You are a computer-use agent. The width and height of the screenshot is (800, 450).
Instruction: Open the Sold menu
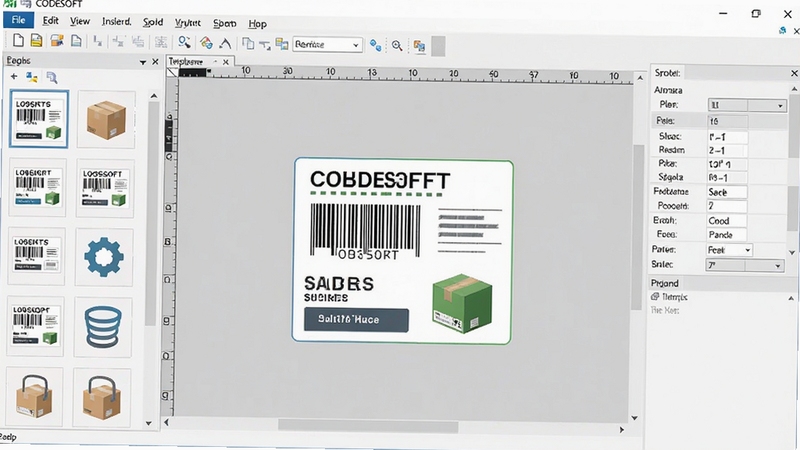tap(153, 22)
